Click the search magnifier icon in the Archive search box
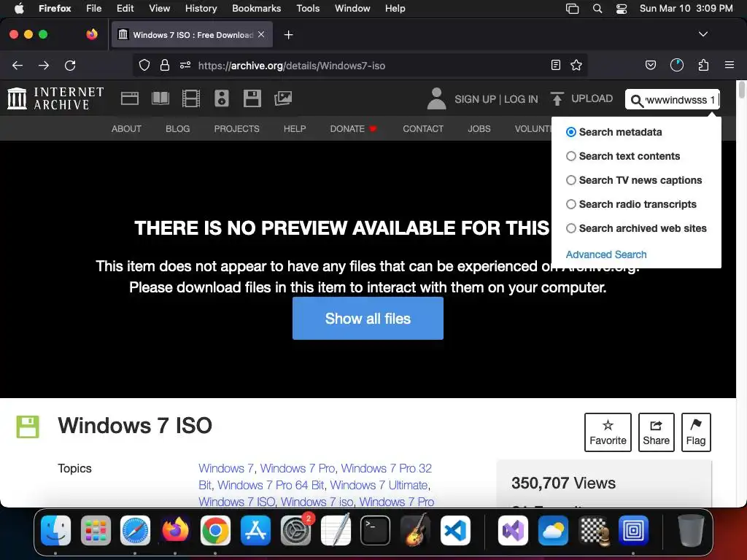The image size is (747, 560). 637,101
